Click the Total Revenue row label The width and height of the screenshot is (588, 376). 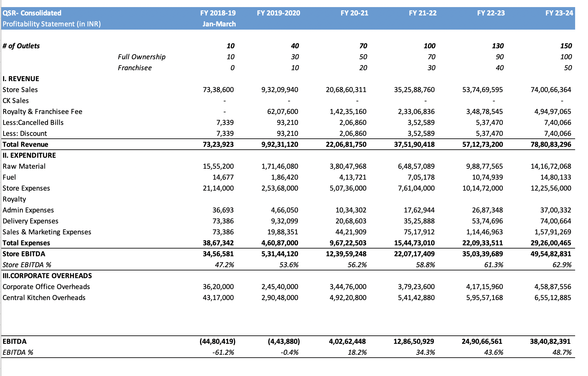coord(25,144)
